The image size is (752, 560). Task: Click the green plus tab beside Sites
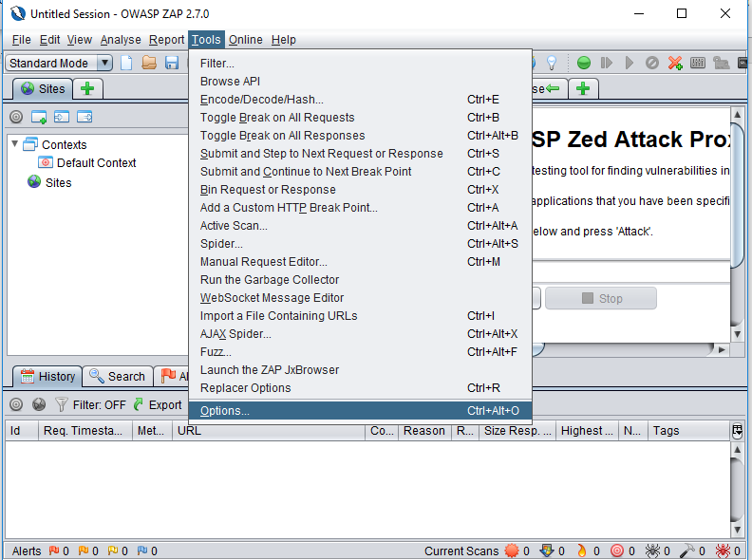coord(87,88)
